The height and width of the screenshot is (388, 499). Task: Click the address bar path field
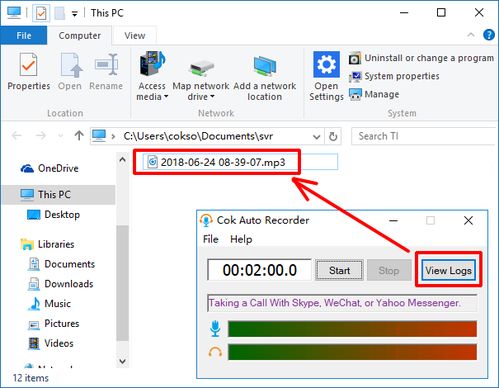[x=207, y=136]
